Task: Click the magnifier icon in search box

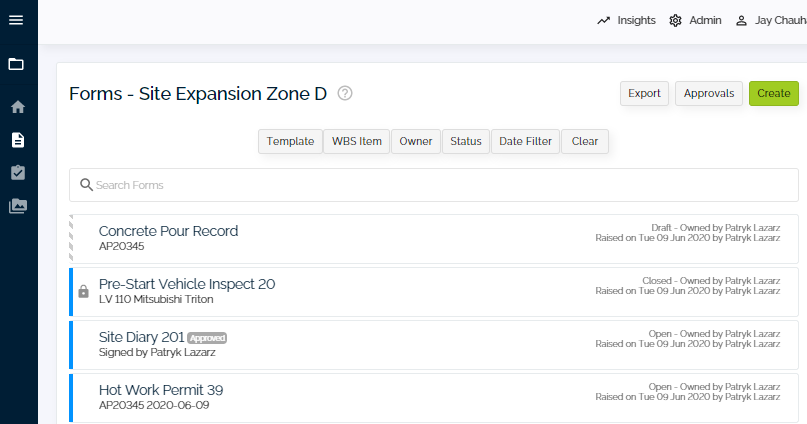Action: 86,185
